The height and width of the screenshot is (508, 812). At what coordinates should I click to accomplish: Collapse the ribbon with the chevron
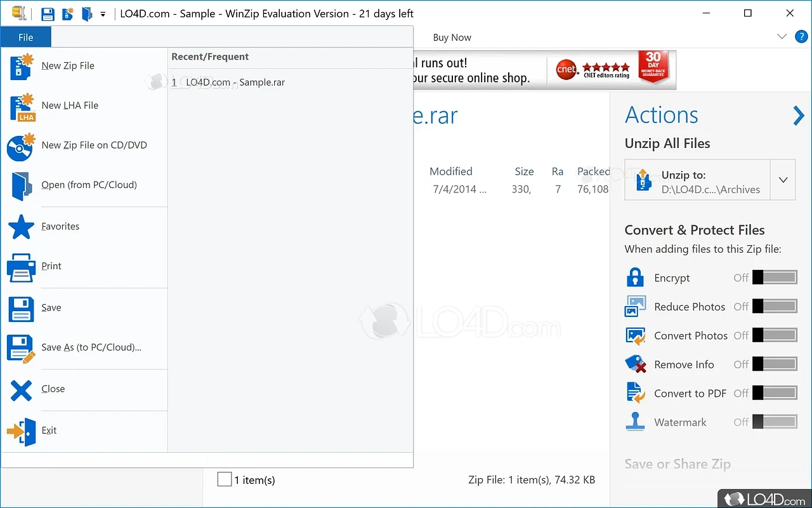782,37
